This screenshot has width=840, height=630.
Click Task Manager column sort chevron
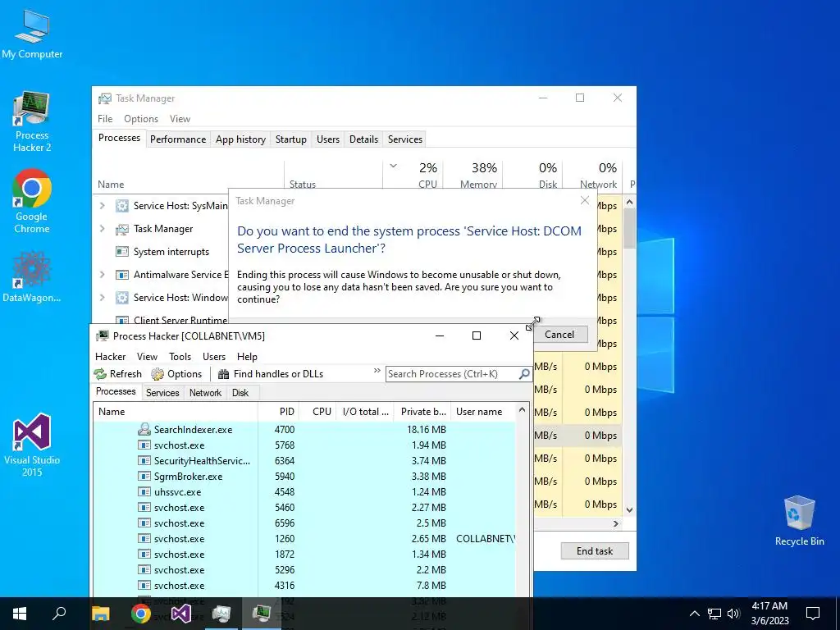[393, 166]
